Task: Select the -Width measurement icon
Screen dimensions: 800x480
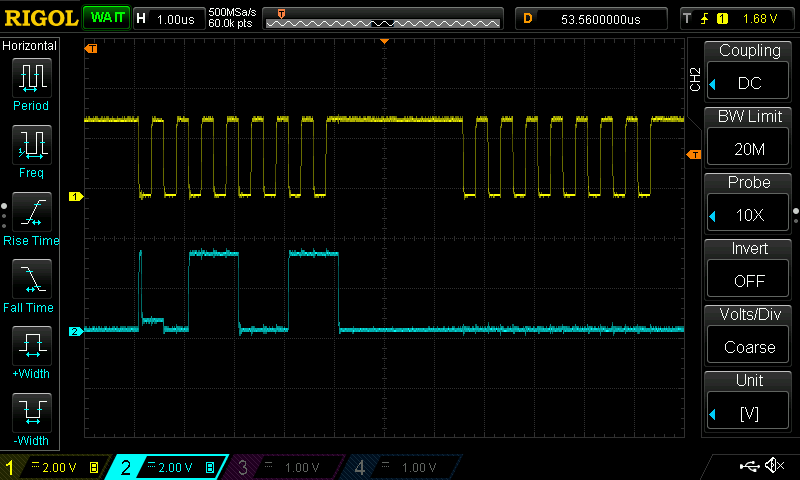Action: click(32, 412)
